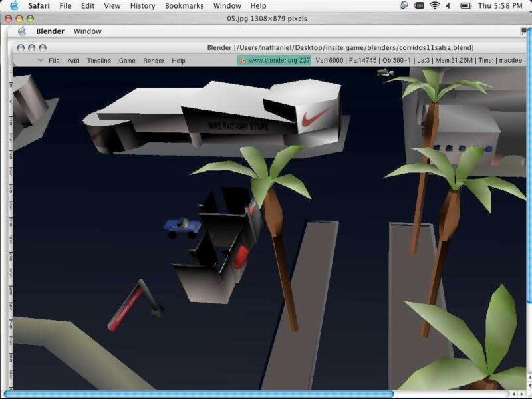Click the rightmost gray button in Blender's title bar
532x399 pixels.
pyautogui.click(x=43, y=47)
